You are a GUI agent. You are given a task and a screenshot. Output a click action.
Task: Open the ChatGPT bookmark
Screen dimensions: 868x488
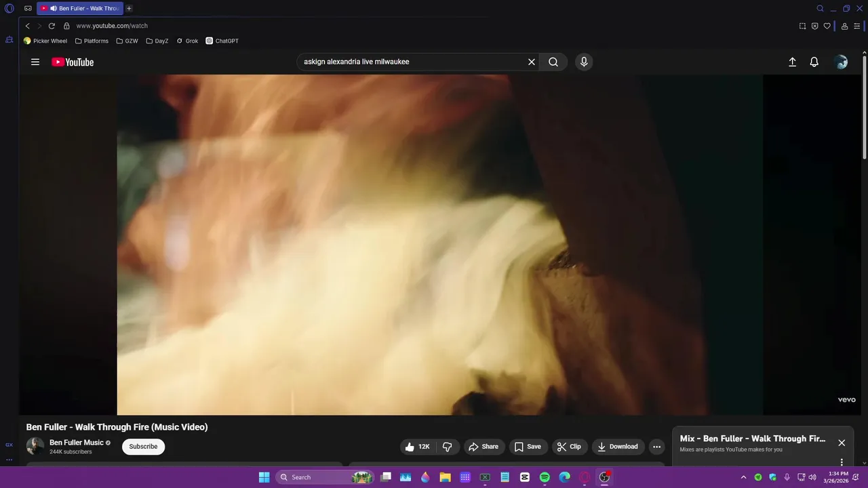222,41
